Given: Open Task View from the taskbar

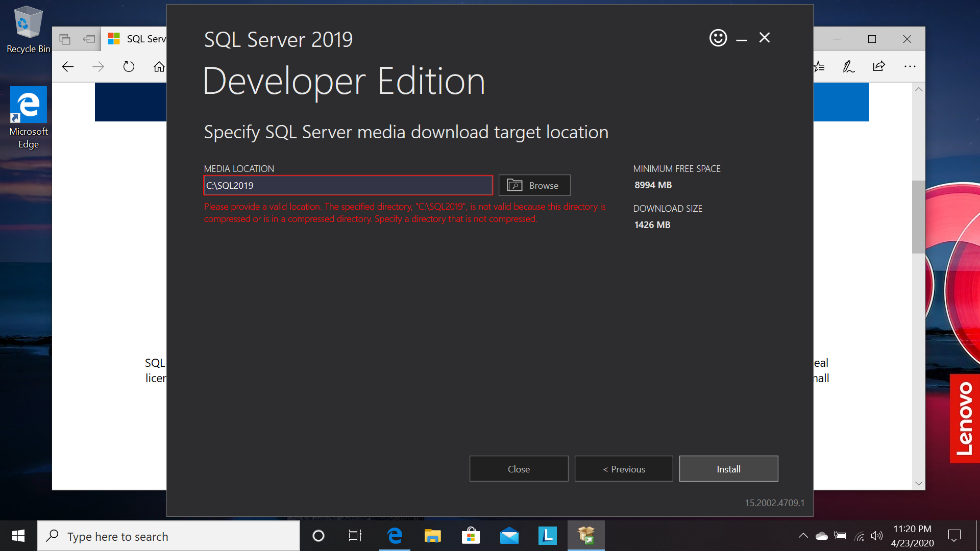Looking at the screenshot, I should click(355, 536).
